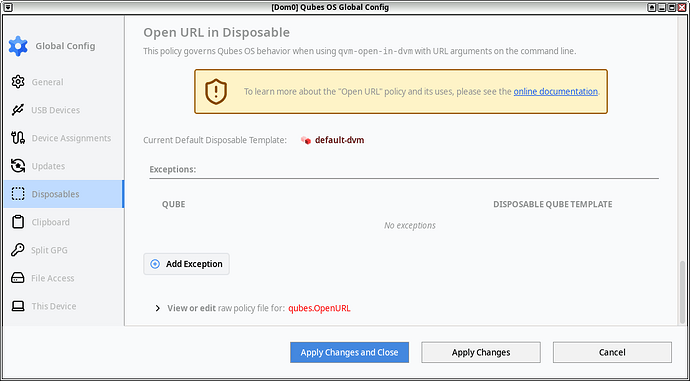Click the General gear icon in sidebar

(18, 82)
